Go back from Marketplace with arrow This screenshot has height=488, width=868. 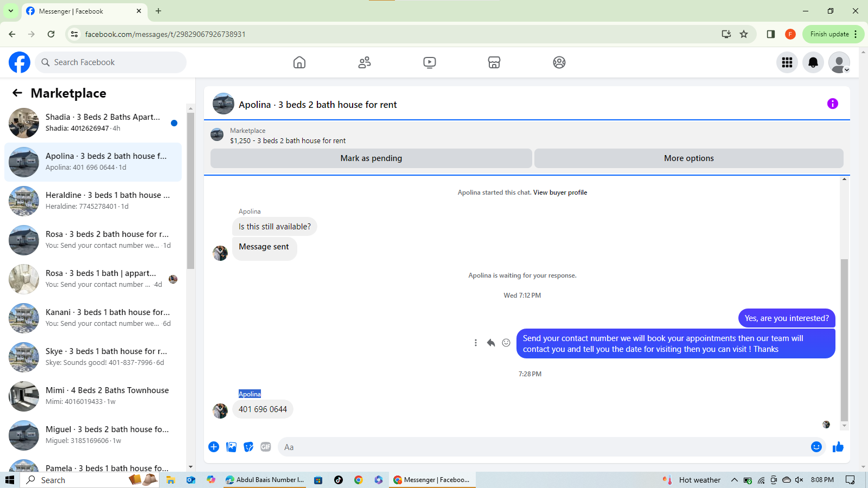click(x=17, y=93)
